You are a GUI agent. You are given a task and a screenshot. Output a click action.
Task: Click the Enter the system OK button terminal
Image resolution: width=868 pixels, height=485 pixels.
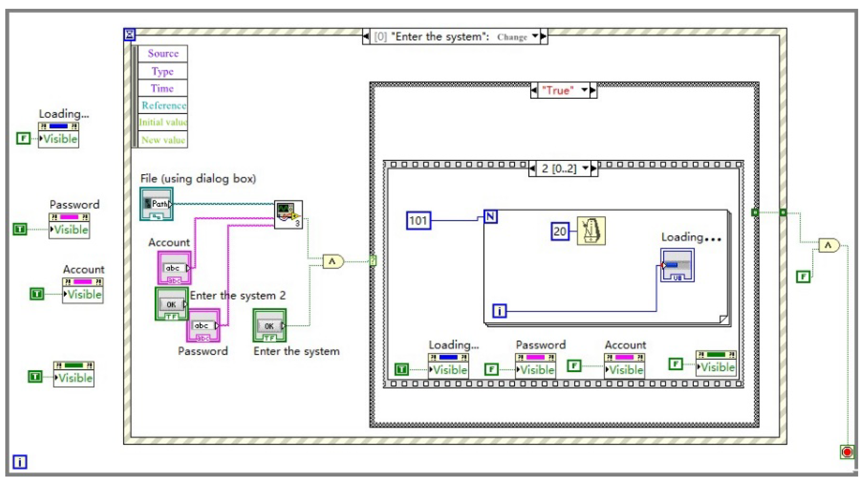[269, 326]
